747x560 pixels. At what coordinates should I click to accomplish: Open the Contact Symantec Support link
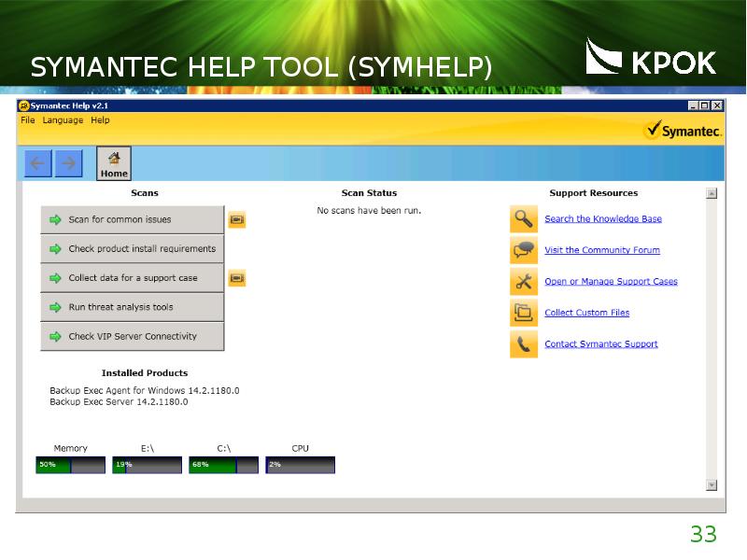(x=601, y=343)
